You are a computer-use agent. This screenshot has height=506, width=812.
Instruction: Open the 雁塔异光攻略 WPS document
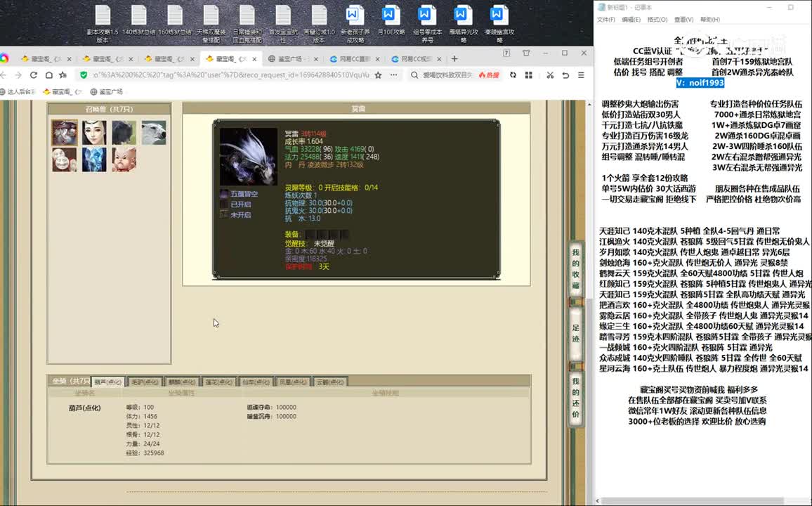click(463, 25)
